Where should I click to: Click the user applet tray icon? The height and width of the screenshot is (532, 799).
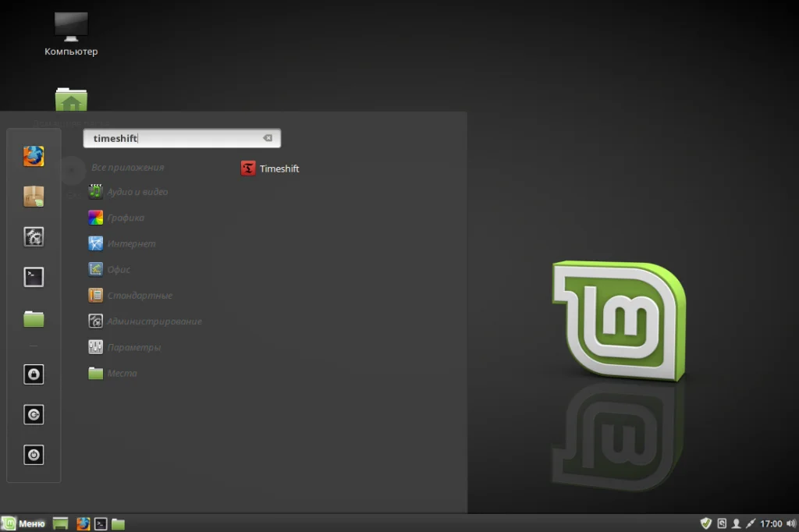point(737,523)
